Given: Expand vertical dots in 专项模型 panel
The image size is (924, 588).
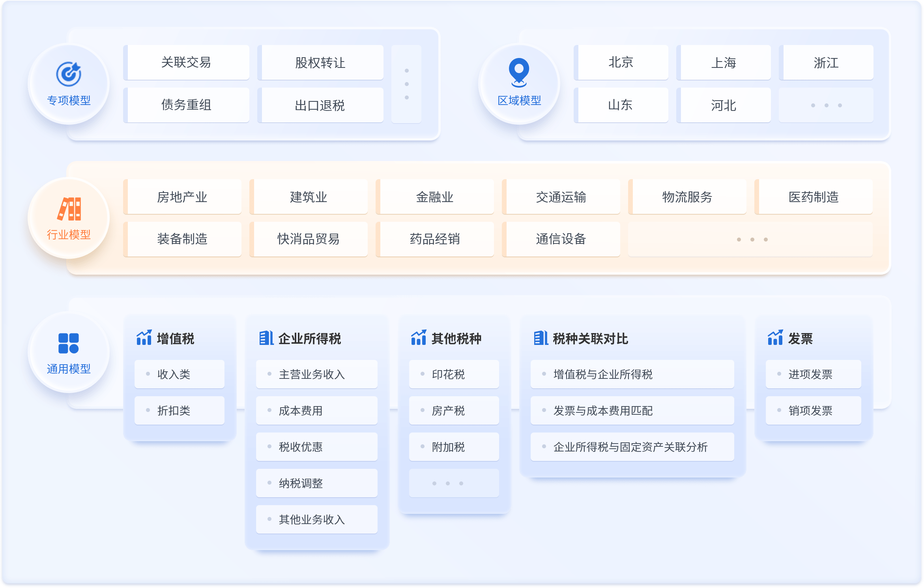Looking at the screenshot, I should click(x=406, y=84).
